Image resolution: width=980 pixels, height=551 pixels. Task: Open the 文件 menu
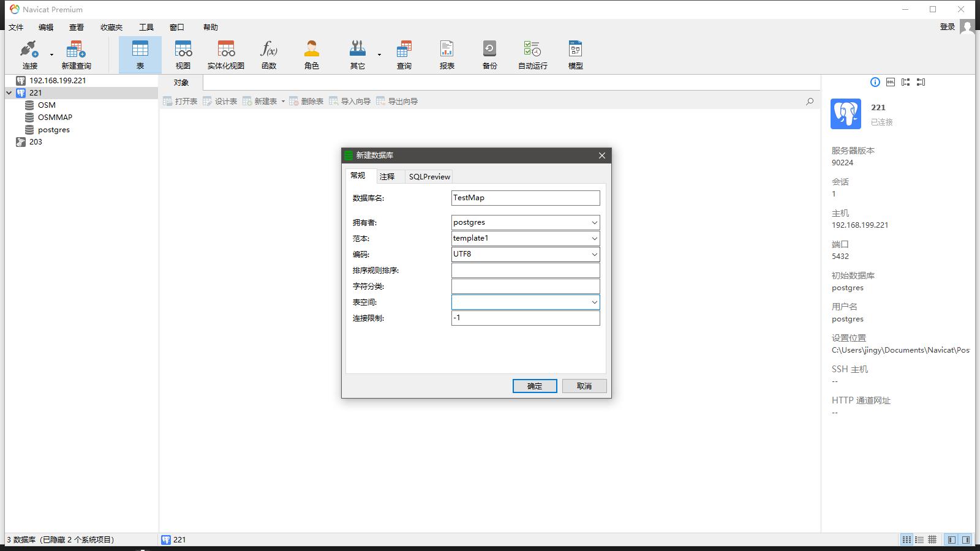click(16, 27)
